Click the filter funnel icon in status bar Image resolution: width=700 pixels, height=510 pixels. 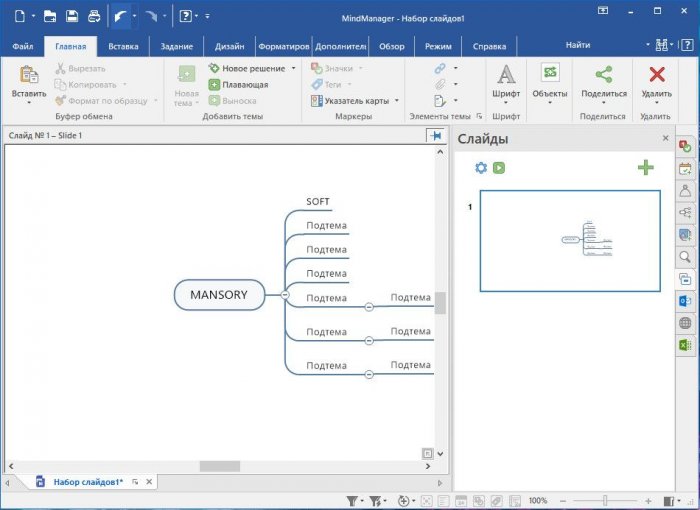coord(352,501)
